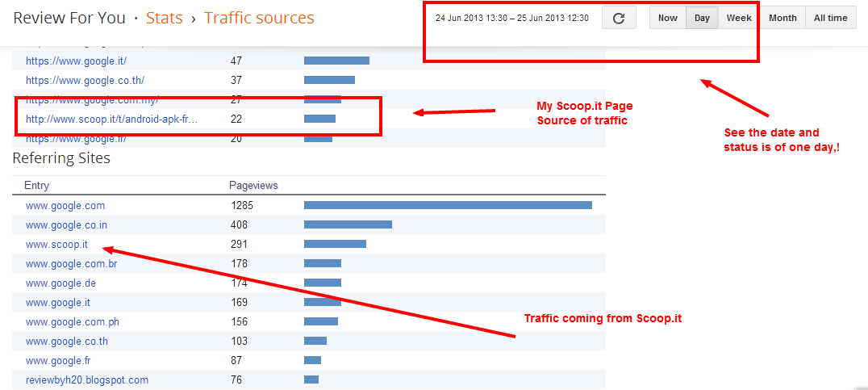Screen dimensions: 868x390
Task: Open the https://www.google.it/ referring URL
Action: point(77,61)
